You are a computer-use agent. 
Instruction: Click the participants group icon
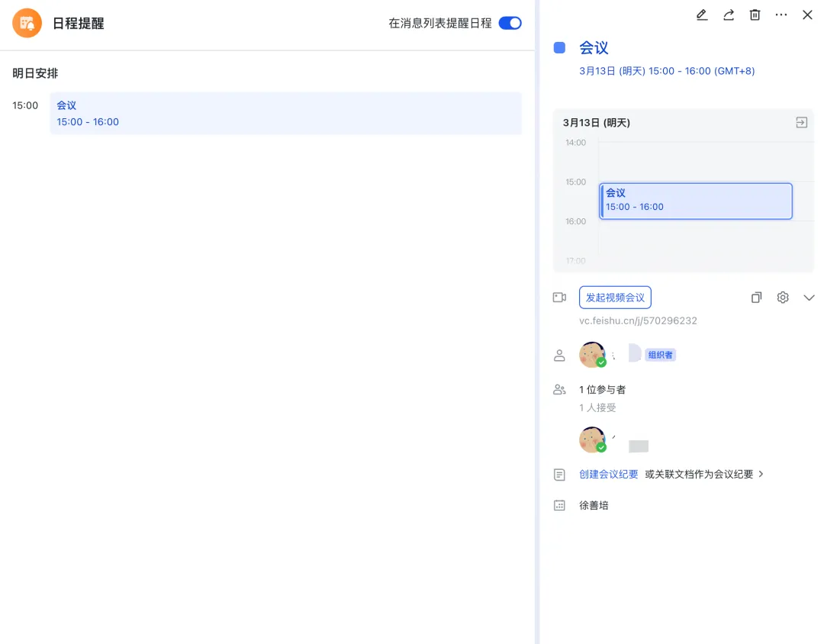point(559,390)
